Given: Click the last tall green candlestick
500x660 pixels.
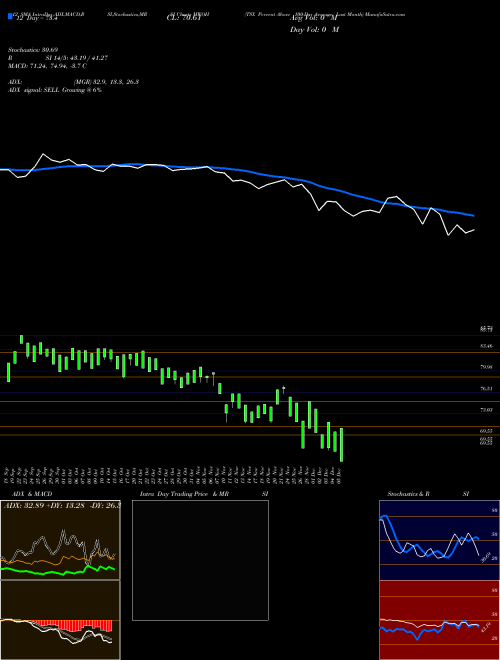Looking at the screenshot, I should (341, 445).
